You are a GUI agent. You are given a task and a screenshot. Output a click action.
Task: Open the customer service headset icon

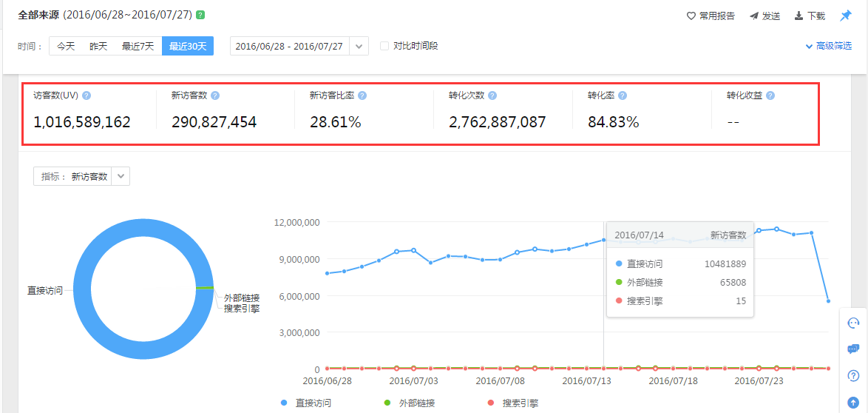[853, 323]
